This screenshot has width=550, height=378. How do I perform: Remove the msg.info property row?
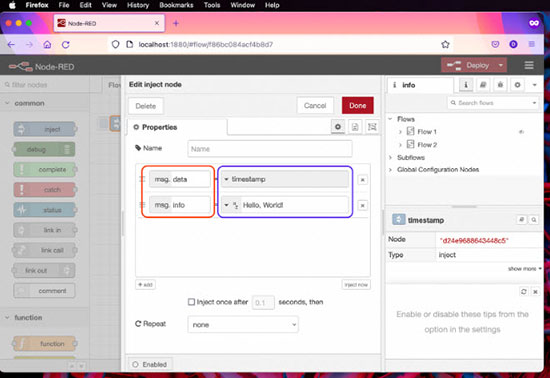click(x=362, y=205)
